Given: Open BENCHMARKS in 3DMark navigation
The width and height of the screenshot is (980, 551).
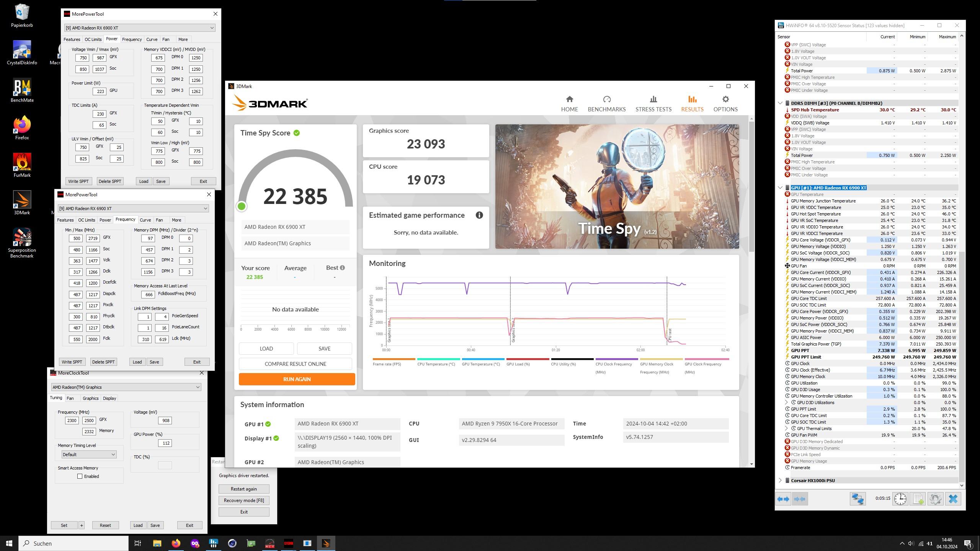Looking at the screenshot, I should [x=606, y=104].
